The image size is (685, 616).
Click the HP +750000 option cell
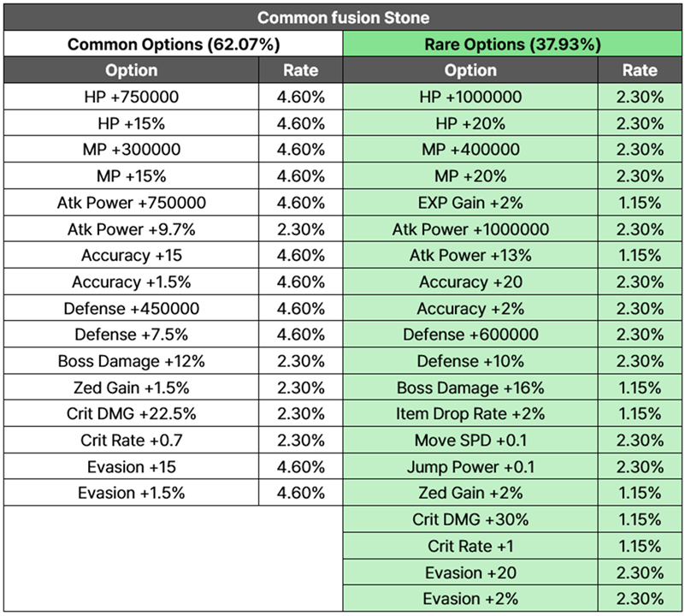132,97
